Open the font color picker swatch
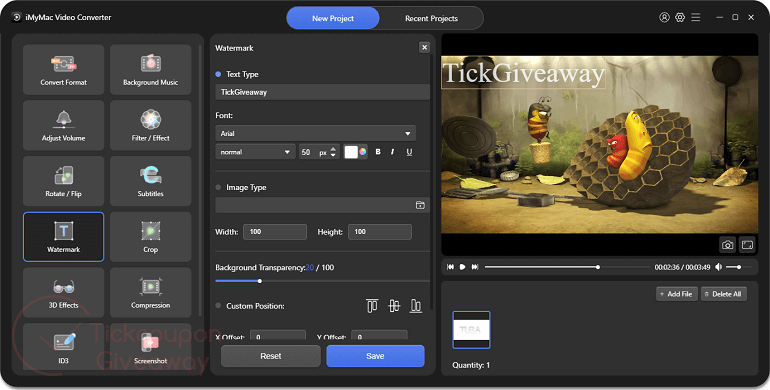 coord(351,152)
